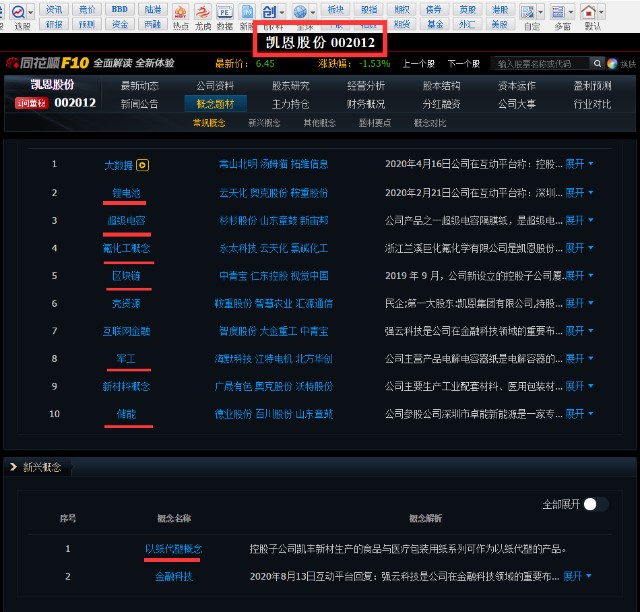
Task: Click the 陆港 toolbar button
Action: [153, 9]
